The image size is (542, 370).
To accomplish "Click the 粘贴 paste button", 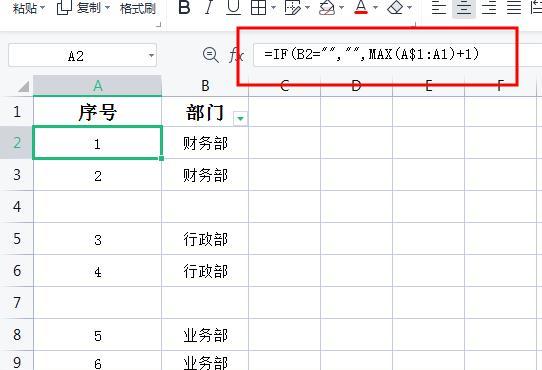I will pos(24,8).
